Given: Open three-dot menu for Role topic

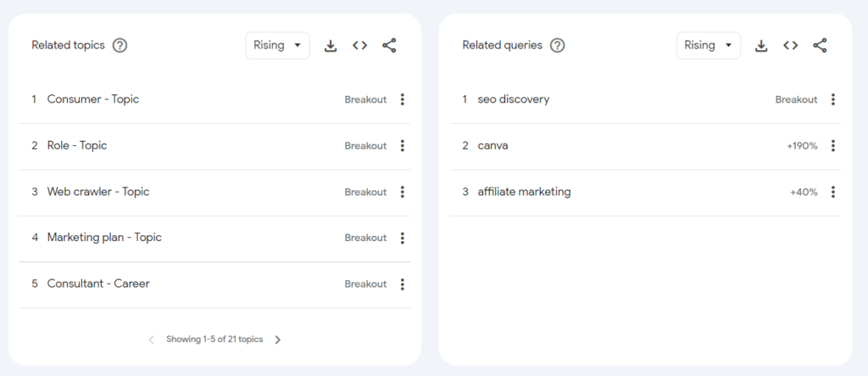Looking at the screenshot, I should [x=402, y=146].
